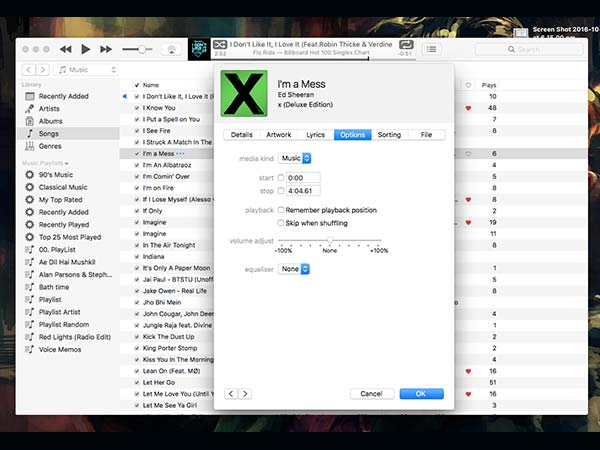Open the Playlist Artist playlist
600x450 pixels.
(59, 312)
